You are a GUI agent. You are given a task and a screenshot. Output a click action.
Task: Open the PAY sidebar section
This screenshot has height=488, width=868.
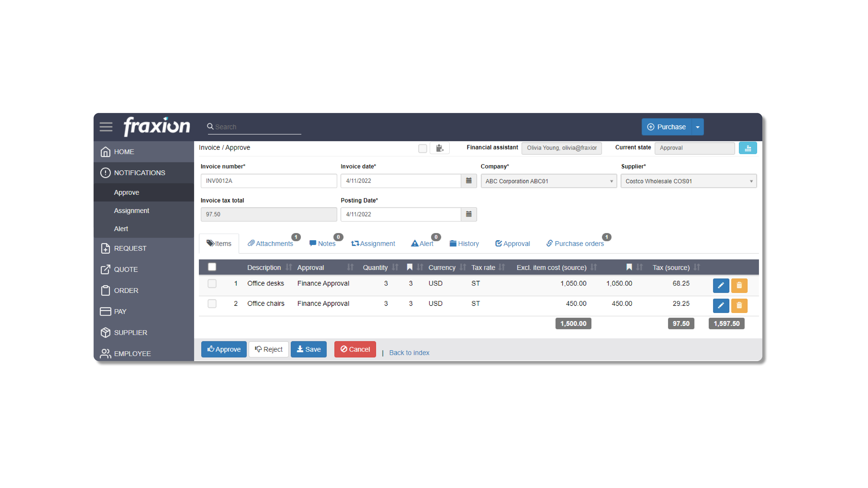point(144,312)
